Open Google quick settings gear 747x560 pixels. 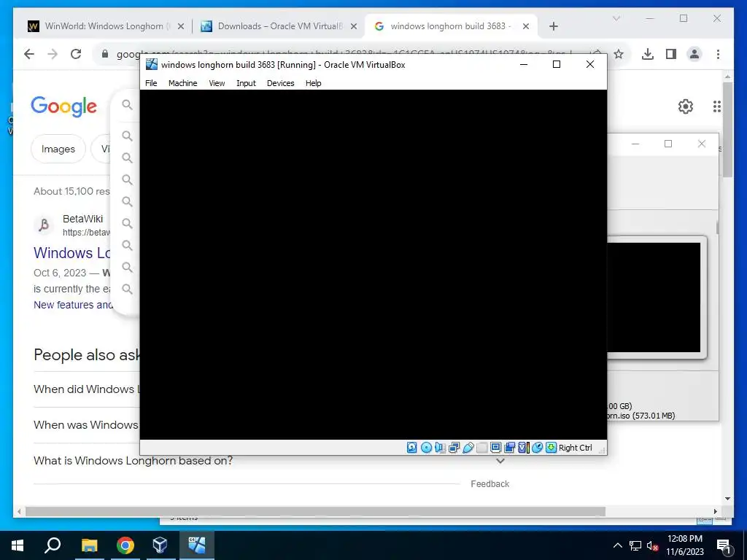[x=686, y=106]
